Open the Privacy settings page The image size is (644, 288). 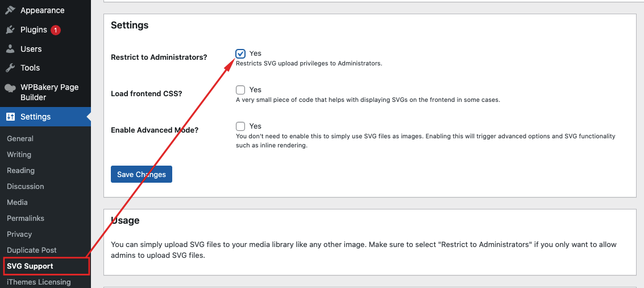(x=19, y=234)
